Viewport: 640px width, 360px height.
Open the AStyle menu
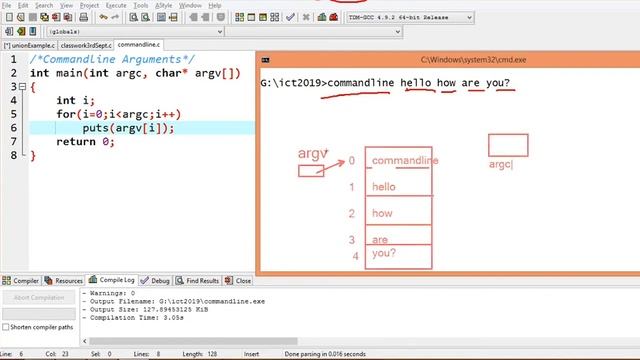[163, 5]
